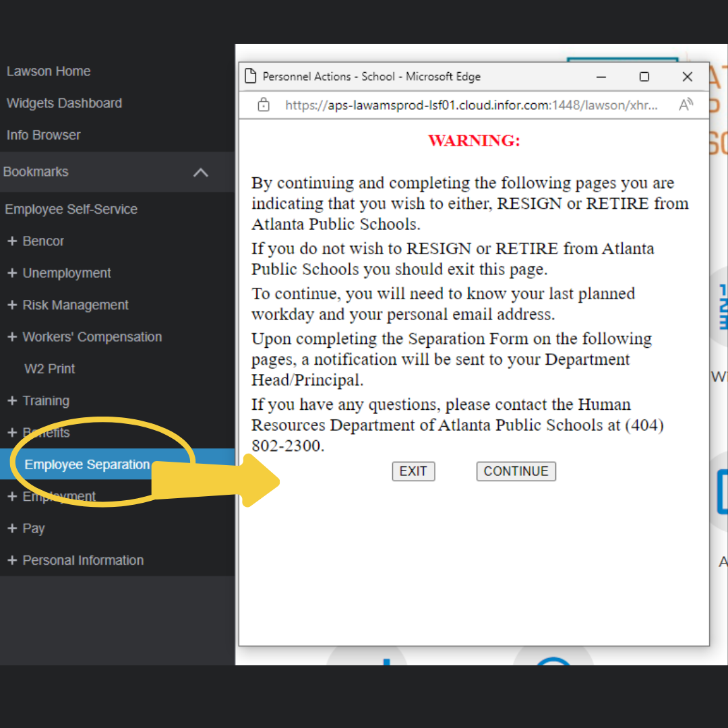Screen dimensions: 728x728
Task: Click the red WARNING: heading
Action: (474, 140)
